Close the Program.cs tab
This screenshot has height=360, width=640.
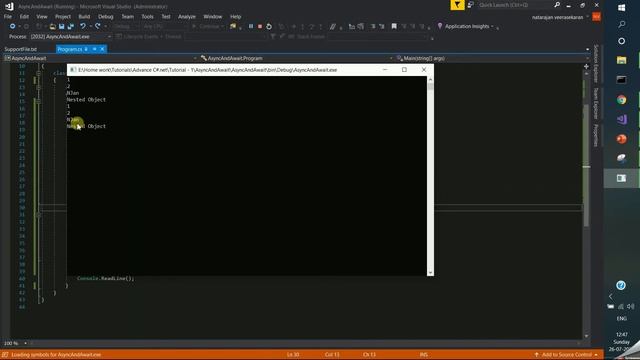click(x=102, y=49)
